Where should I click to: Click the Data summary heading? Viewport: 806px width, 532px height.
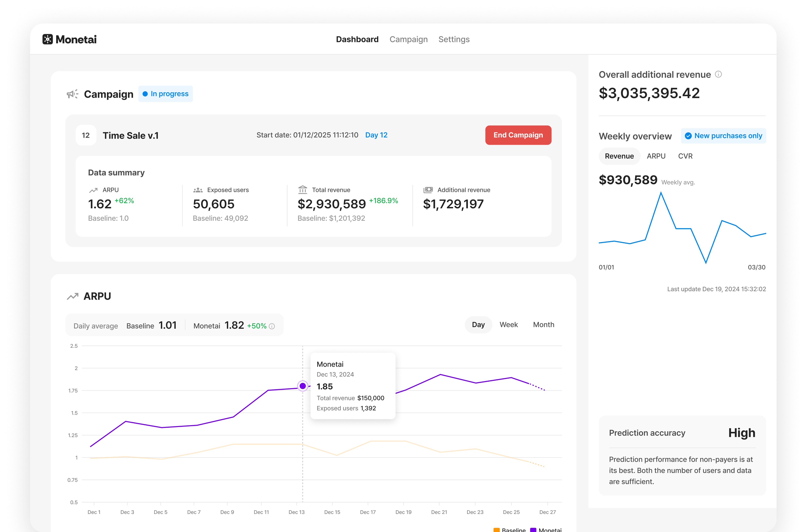pos(116,173)
